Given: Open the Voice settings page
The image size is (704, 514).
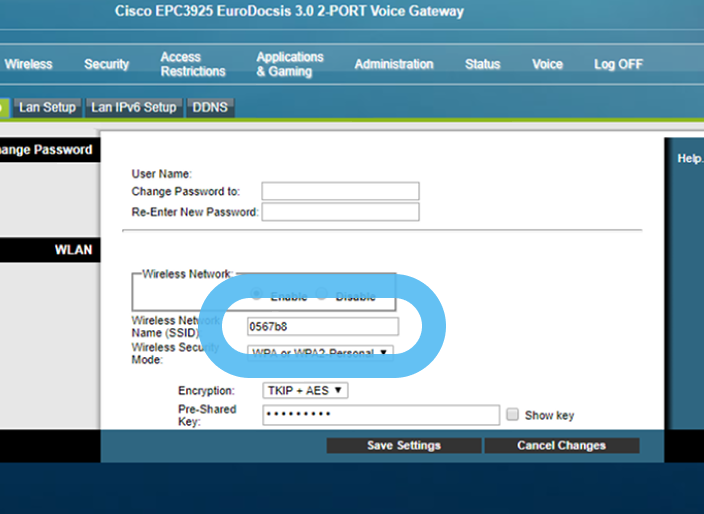Looking at the screenshot, I should tap(547, 64).
